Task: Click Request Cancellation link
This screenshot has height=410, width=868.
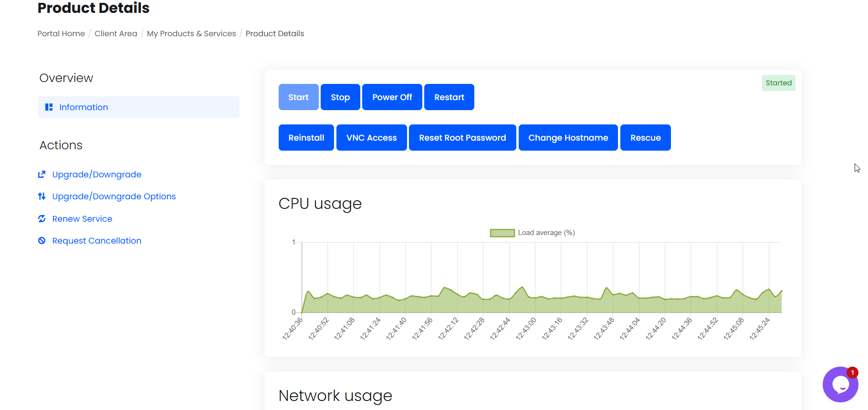Action: (x=97, y=241)
